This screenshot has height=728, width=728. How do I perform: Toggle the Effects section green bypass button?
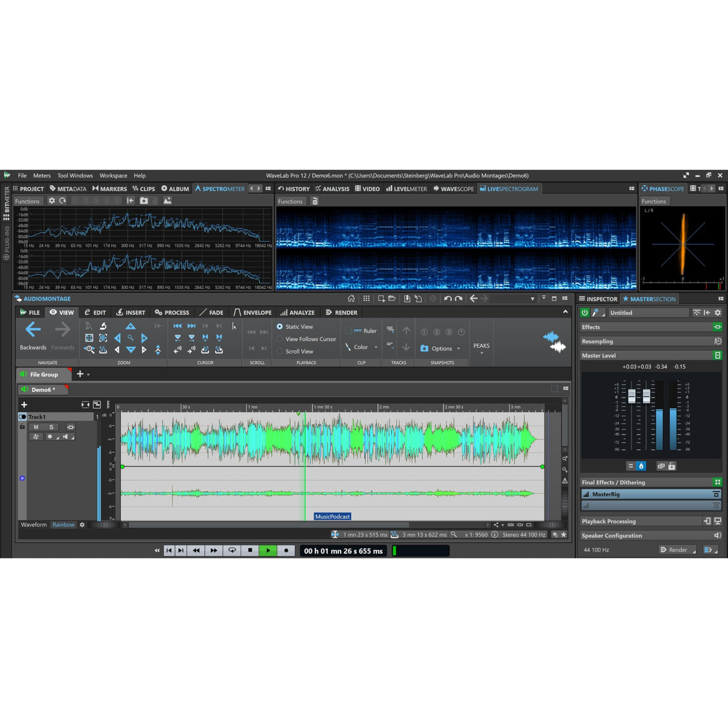(717, 327)
